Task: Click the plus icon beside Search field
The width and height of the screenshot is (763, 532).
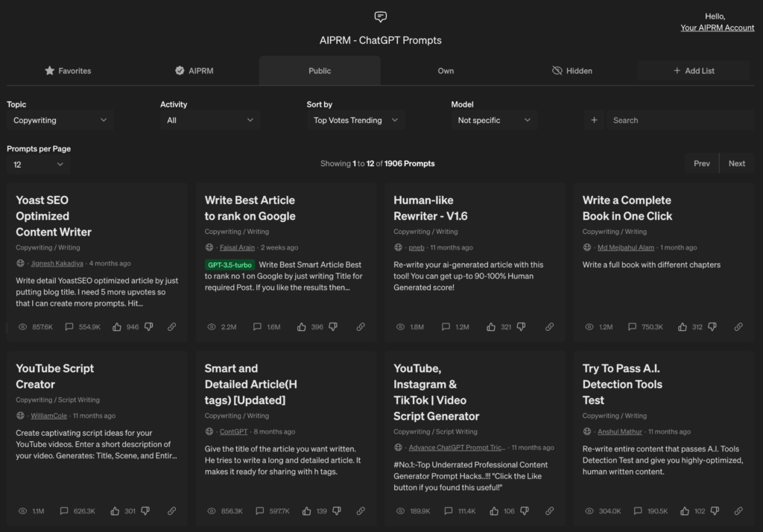Action: click(594, 120)
